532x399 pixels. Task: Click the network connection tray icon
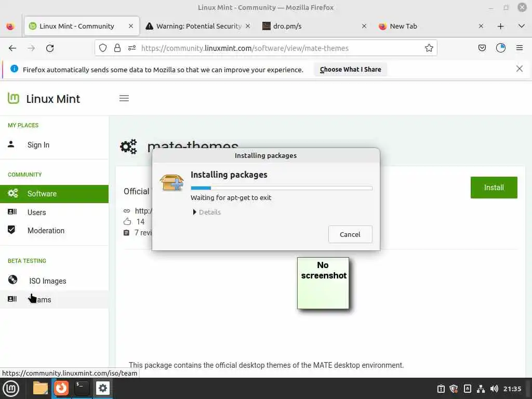tap(481, 389)
